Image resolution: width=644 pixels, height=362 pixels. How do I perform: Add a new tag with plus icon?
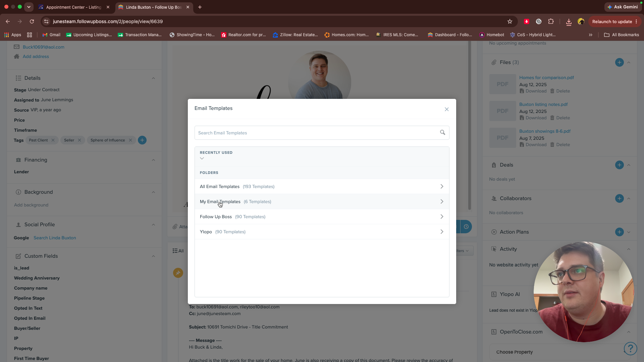[x=142, y=140]
